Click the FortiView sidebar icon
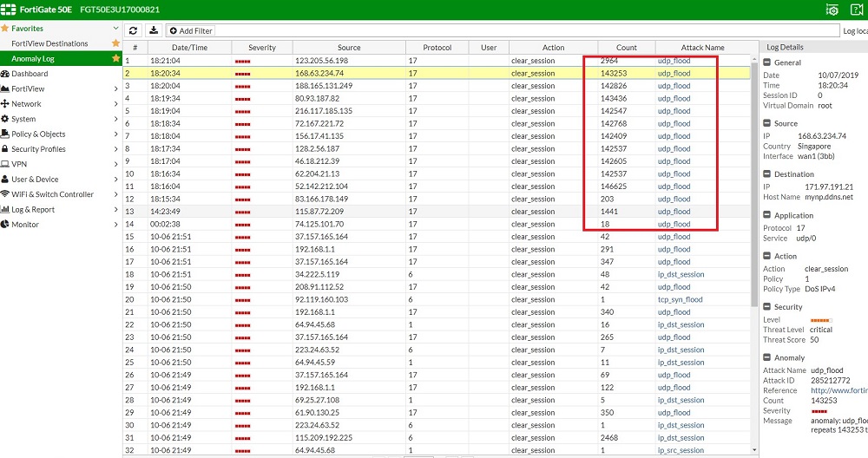 coord(5,88)
